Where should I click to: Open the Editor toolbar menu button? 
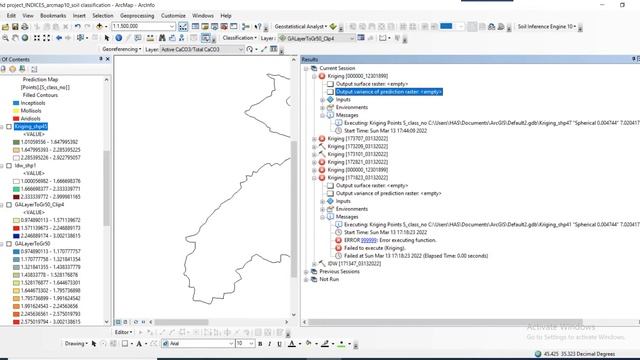(123, 333)
